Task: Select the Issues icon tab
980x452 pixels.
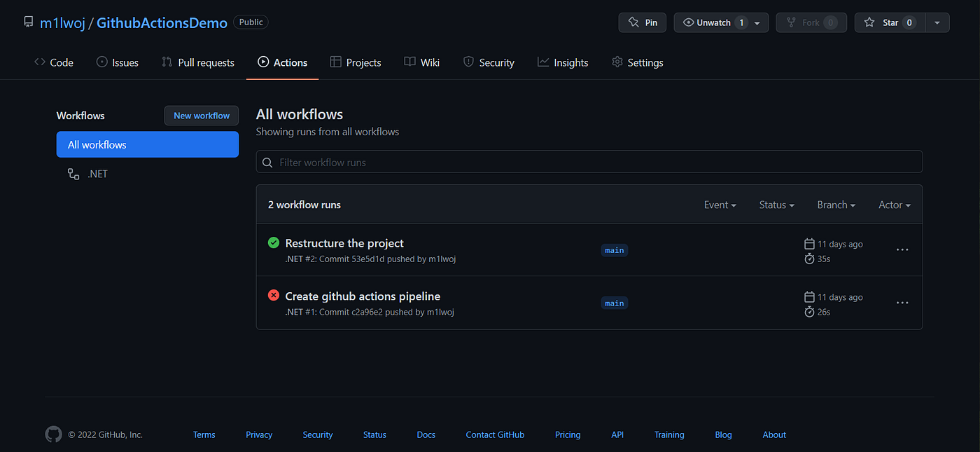Action: click(x=101, y=62)
